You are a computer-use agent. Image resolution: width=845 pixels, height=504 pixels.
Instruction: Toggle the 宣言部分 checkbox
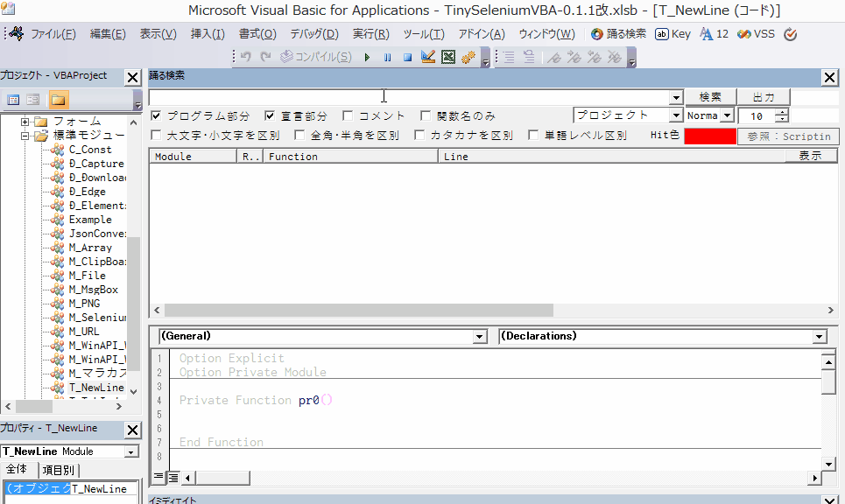click(x=270, y=115)
